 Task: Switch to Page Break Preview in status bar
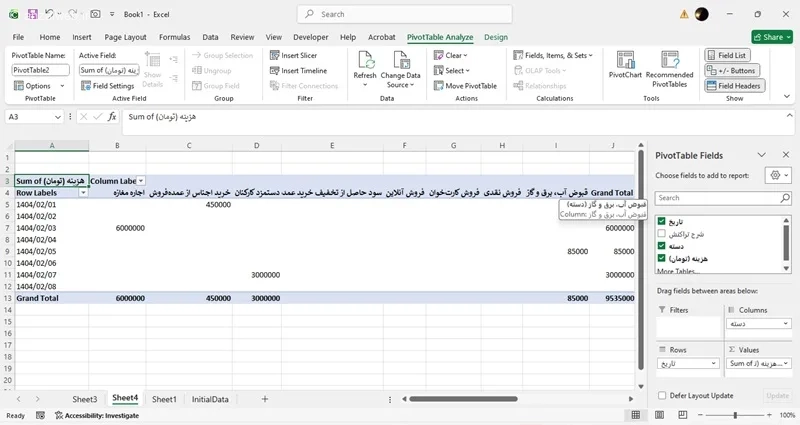(683, 415)
